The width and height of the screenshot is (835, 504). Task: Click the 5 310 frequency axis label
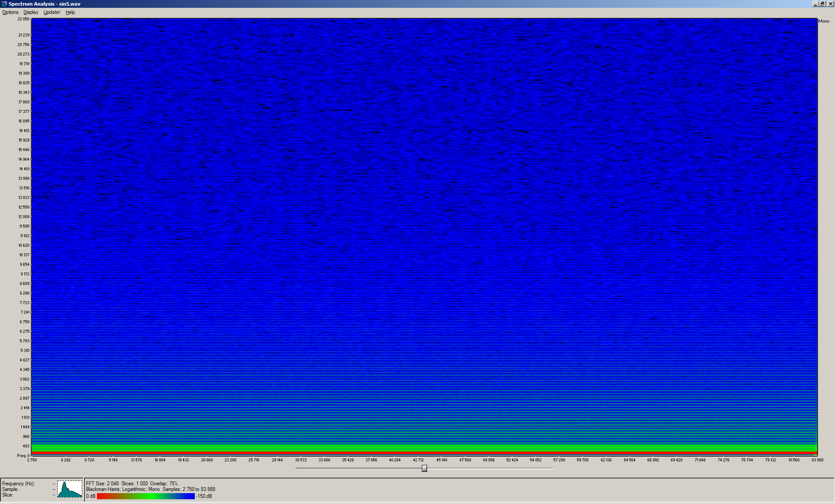pos(25,351)
